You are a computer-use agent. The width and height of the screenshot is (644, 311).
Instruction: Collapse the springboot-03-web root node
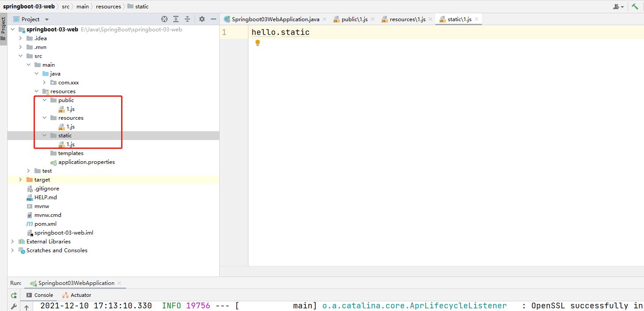click(x=12, y=30)
